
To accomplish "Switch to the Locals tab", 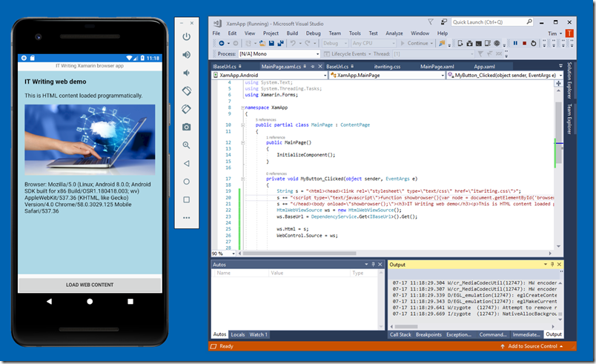I will pyautogui.click(x=237, y=335).
